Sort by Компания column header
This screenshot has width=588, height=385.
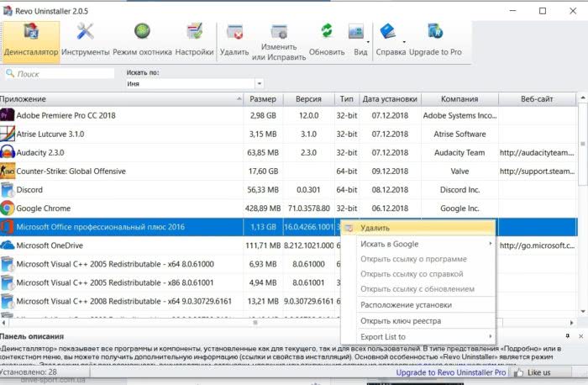pyautogui.click(x=459, y=99)
